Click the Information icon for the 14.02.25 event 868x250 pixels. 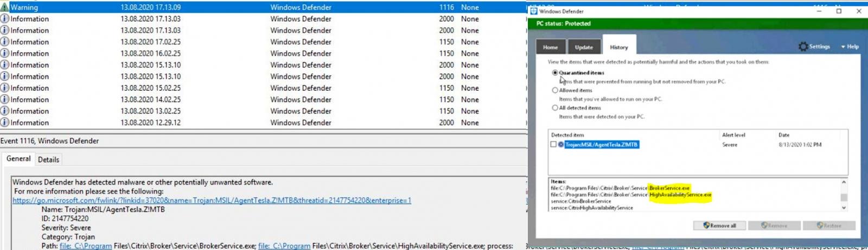coord(5,99)
